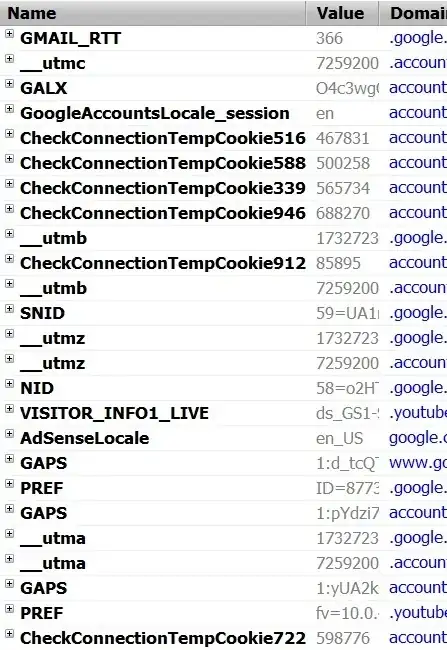Expand the VISITOR_INFO1_LIVE cookie entry

point(10,408)
